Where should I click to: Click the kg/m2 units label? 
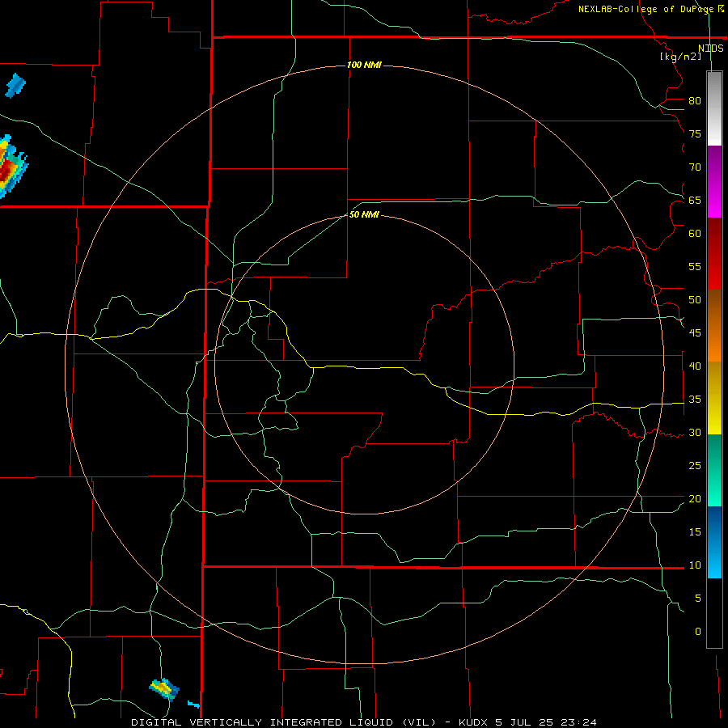(x=680, y=57)
